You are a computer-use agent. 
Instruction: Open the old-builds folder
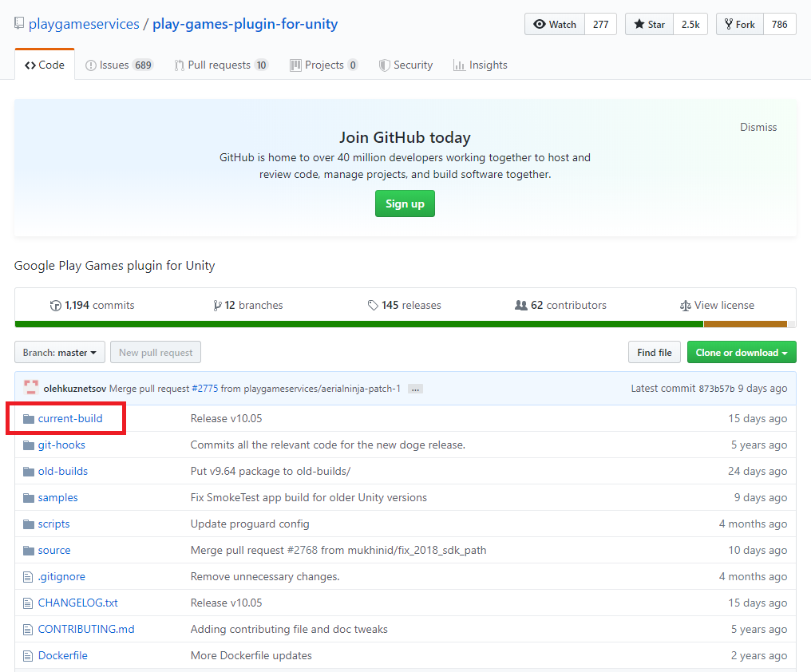coord(62,472)
